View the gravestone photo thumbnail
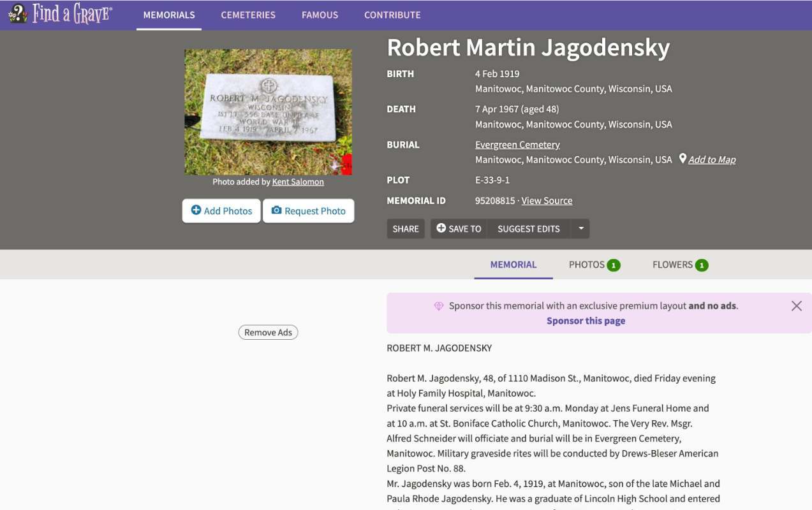 click(x=268, y=112)
